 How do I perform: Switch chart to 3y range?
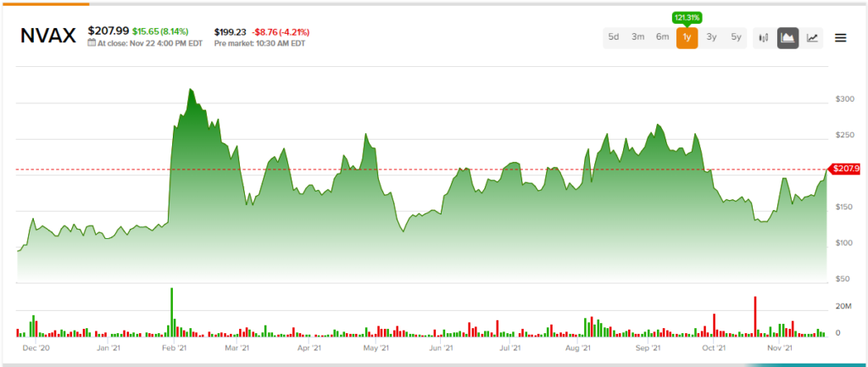tap(711, 38)
